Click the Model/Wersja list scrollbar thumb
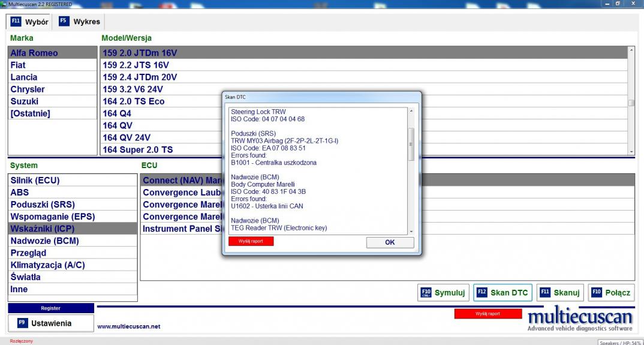This screenshot has width=644, height=345. pos(631,103)
